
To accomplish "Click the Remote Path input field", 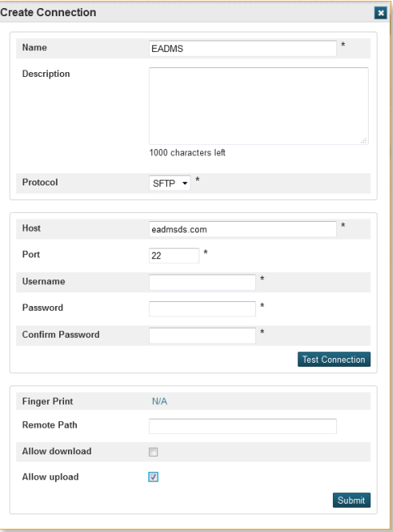I will pyautogui.click(x=242, y=426).
